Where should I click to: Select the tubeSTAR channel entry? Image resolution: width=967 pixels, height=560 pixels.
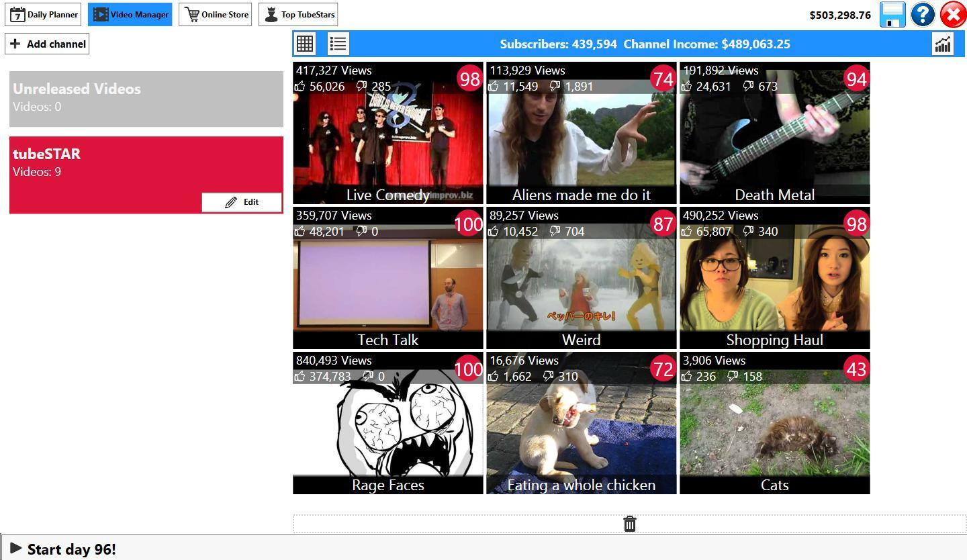point(146,175)
